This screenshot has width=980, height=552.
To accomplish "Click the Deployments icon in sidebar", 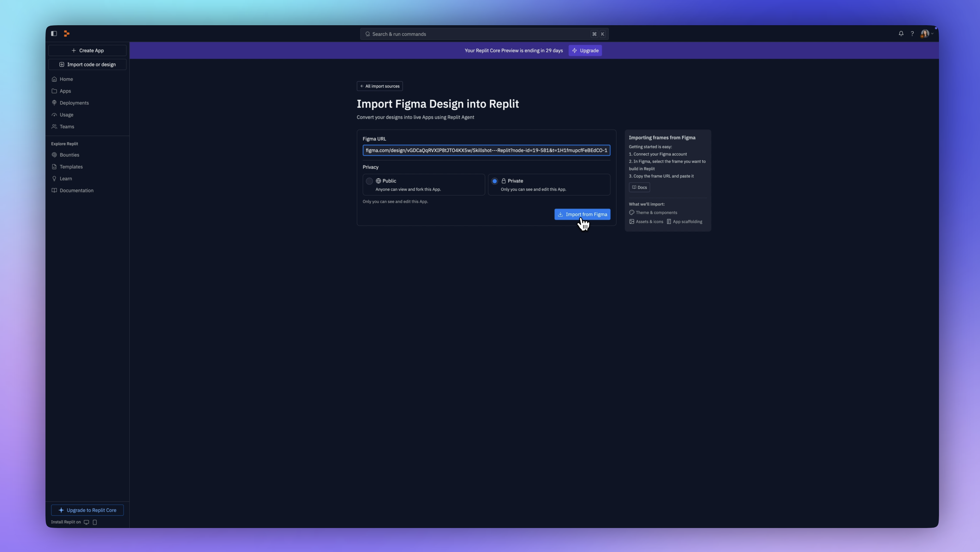I will (54, 103).
